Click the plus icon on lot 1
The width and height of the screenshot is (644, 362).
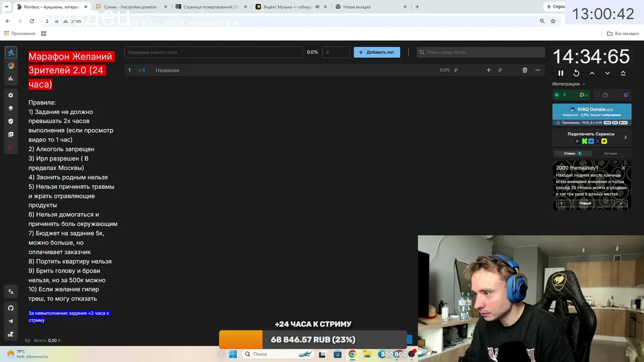click(x=489, y=70)
